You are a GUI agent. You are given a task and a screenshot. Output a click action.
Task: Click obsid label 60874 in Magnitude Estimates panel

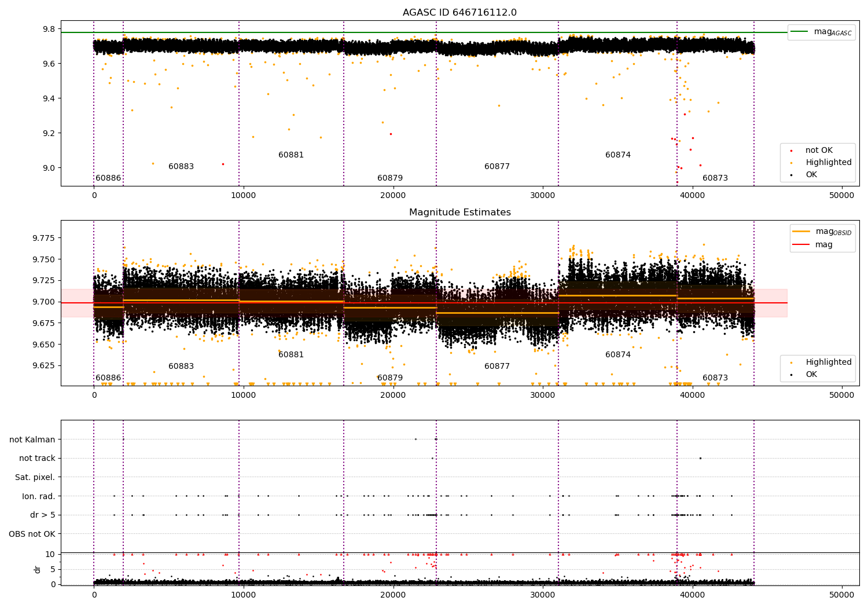coord(618,355)
